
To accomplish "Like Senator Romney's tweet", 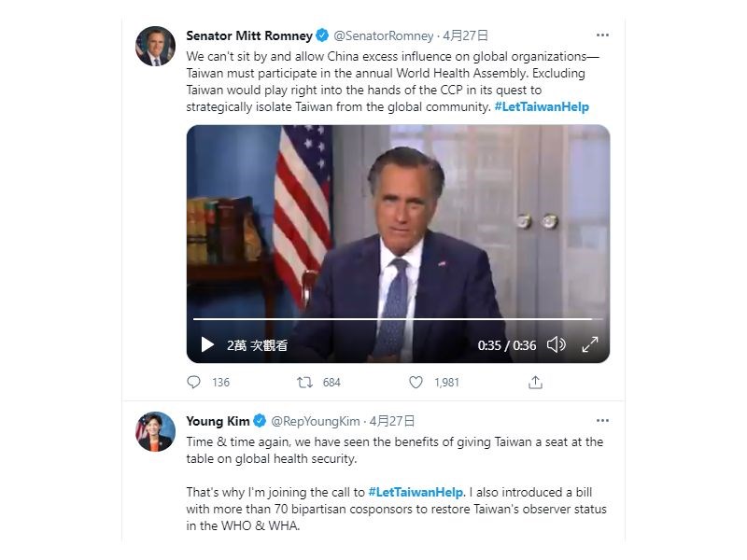I will (x=416, y=382).
